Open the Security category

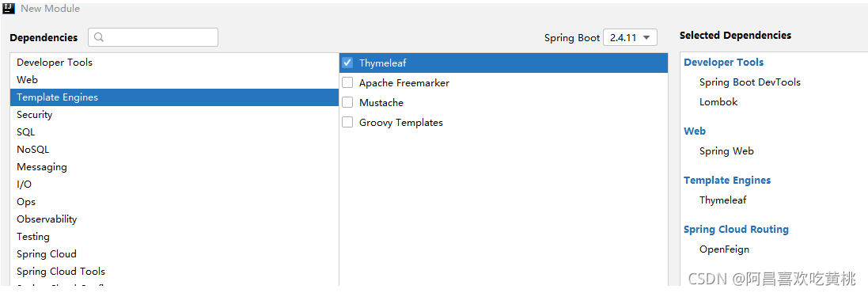(174, 115)
